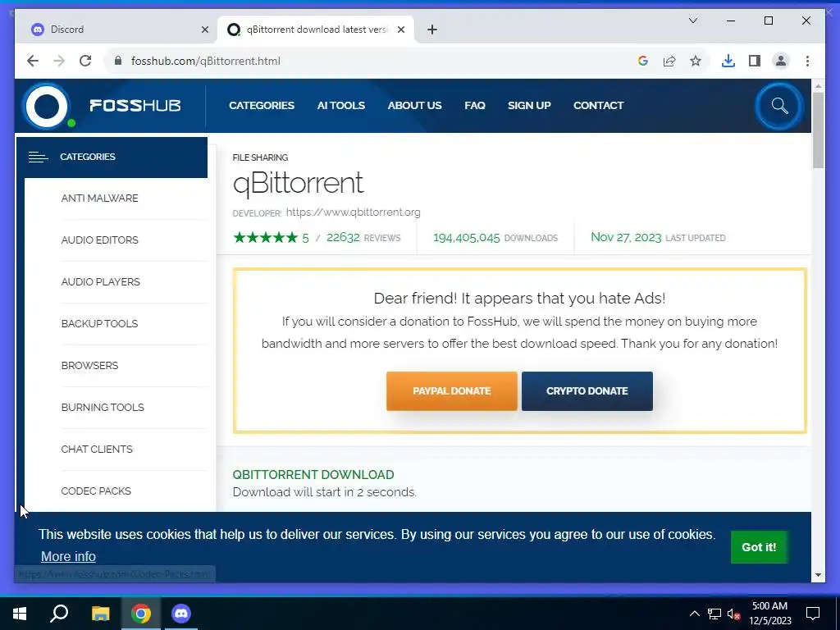
Task: Open AI Tools in top navigation
Action: click(340, 106)
